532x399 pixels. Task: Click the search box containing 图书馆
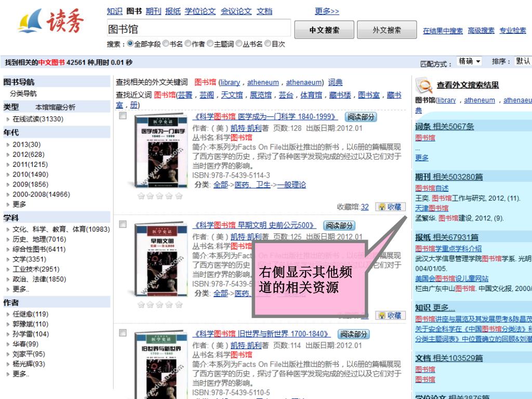coord(199,29)
